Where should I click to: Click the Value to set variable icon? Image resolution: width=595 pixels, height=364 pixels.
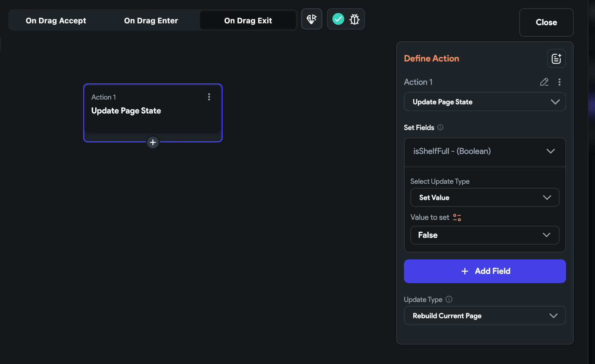click(457, 218)
